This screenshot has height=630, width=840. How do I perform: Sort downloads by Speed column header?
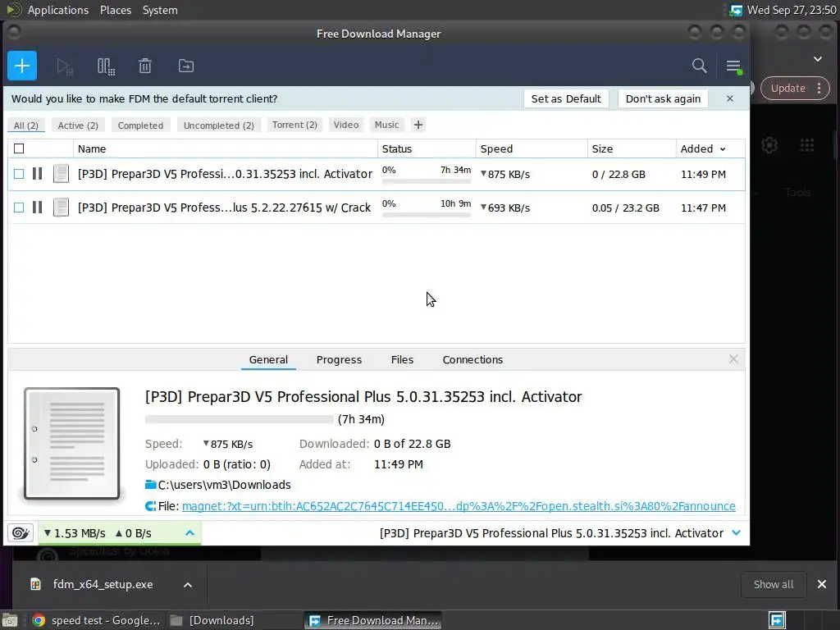click(x=532, y=149)
